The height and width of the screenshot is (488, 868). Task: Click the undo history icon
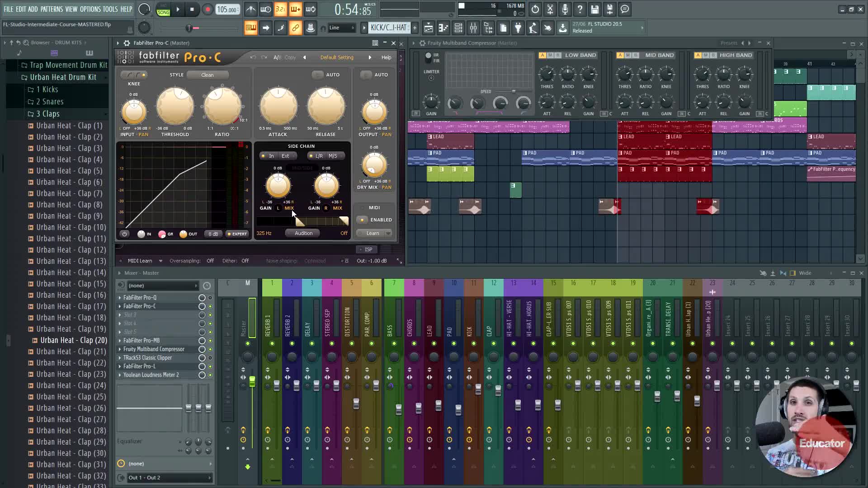(x=535, y=9)
